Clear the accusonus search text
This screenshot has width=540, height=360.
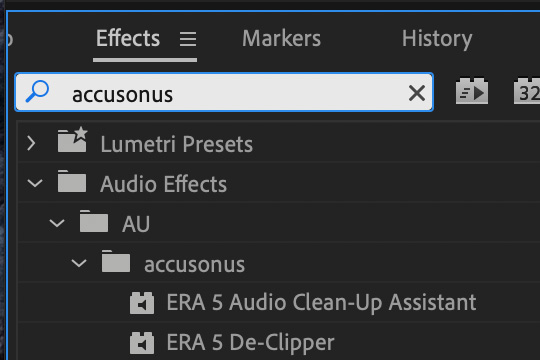tap(417, 93)
